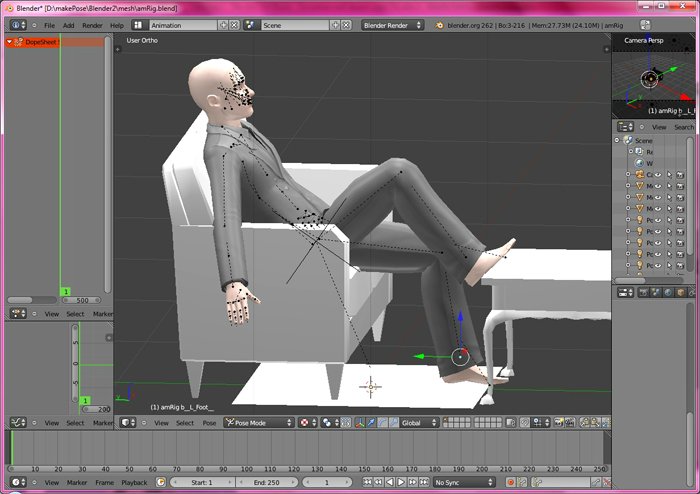Screen dimensions: 700x494
Task: Click the World icon in outliner
Action: click(x=638, y=162)
